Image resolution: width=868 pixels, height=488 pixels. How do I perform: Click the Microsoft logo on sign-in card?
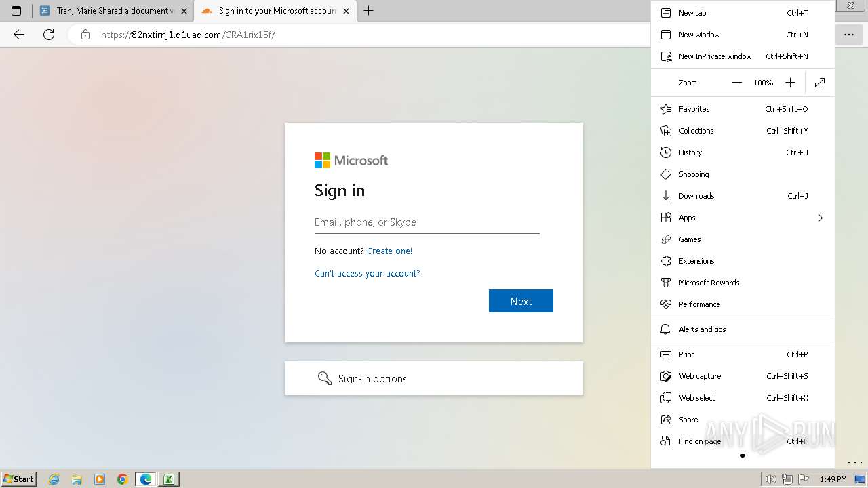[351, 161]
